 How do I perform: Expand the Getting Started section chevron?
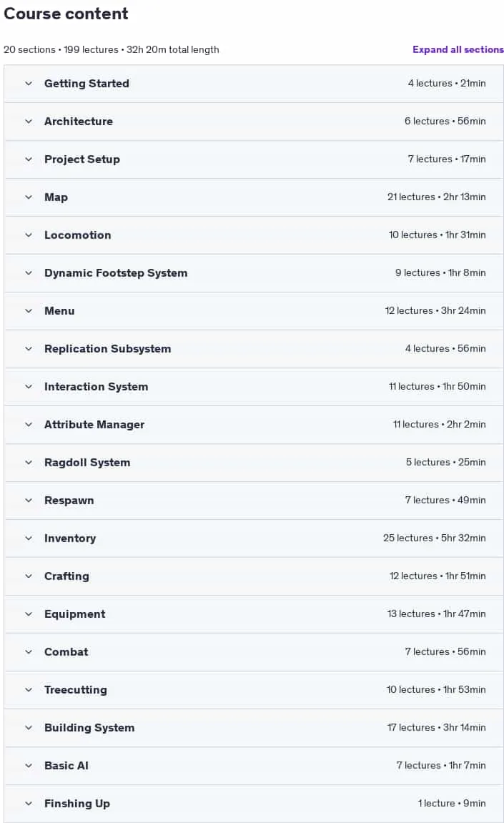pyautogui.click(x=29, y=84)
